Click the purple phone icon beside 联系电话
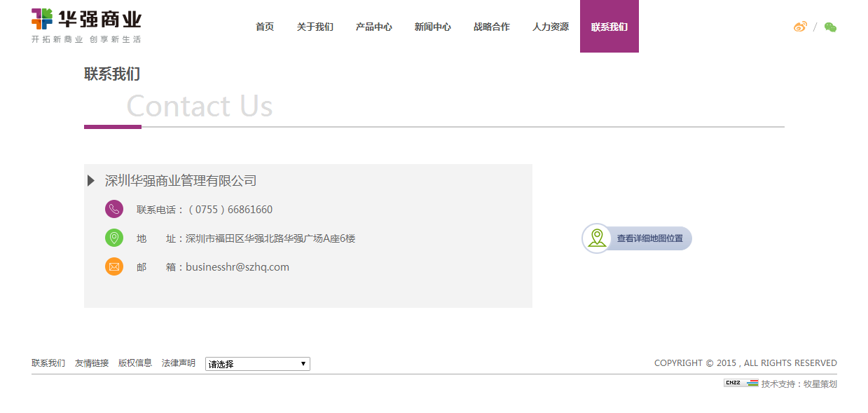868x413 pixels. (114, 209)
